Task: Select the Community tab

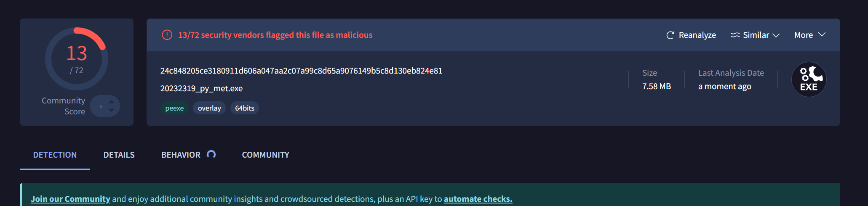Action: tap(265, 155)
